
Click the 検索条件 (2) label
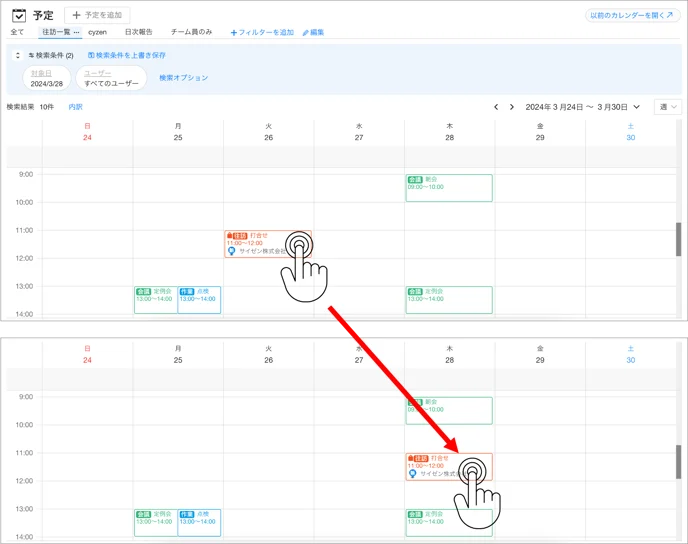(x=51, y=55)
